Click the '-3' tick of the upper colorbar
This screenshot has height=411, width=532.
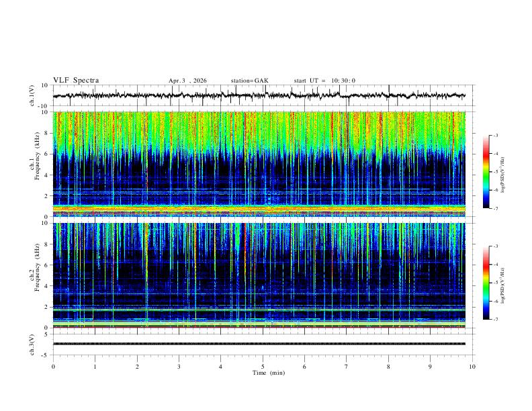(495, 135)
